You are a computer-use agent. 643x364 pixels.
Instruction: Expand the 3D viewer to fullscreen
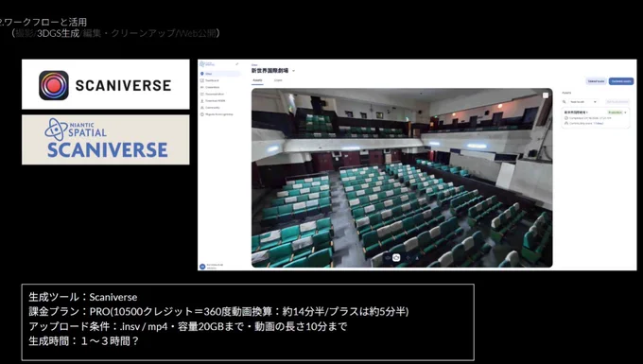point(546,95)
